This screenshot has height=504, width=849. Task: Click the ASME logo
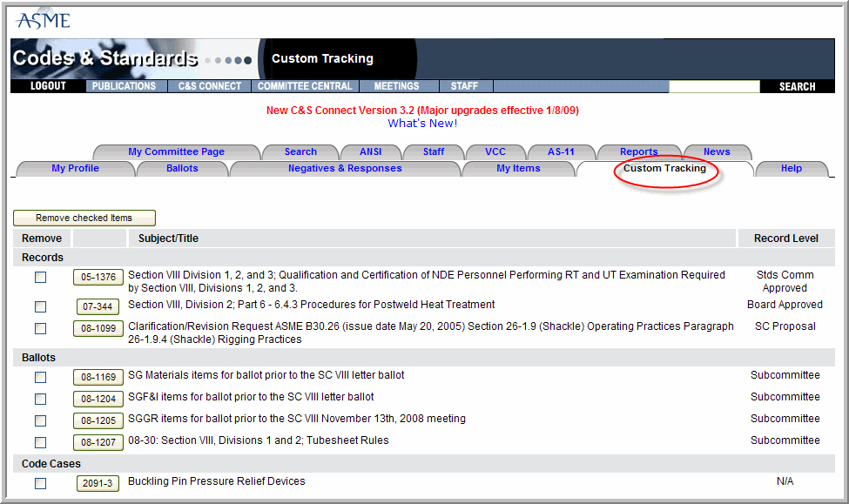tap(44, 21)
